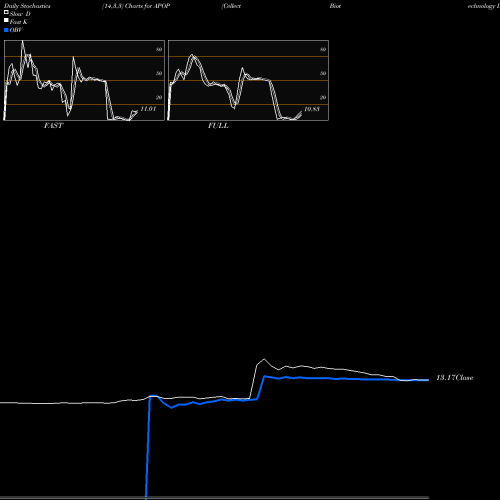
Task: Click the 'Charts for APOP' heading text
Action: [x=148, y=6]
